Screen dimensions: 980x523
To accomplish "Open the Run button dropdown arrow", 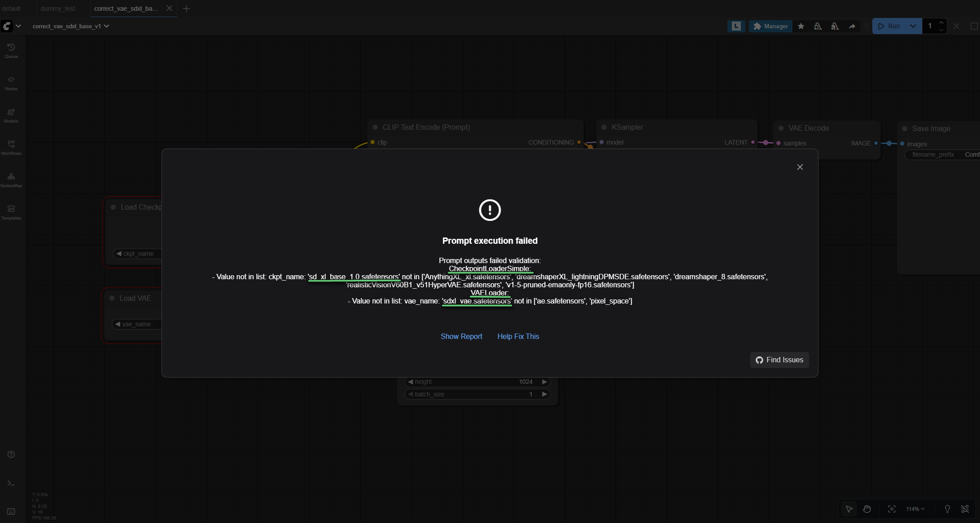I will (x=913, y=26).
